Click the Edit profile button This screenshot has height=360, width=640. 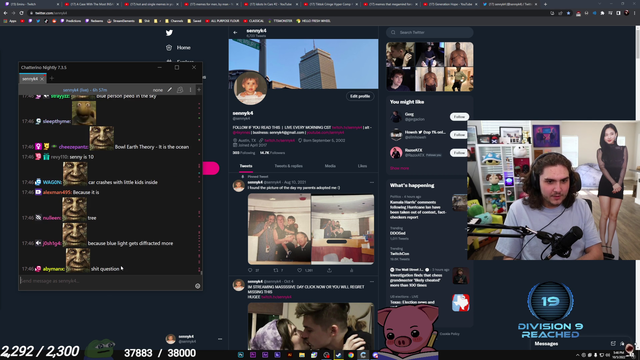pyautogui.click(x=360, y=96)
